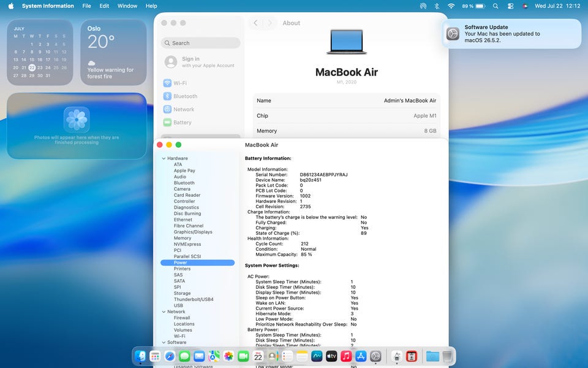Click the System Settings Search field

coord(201,43)
